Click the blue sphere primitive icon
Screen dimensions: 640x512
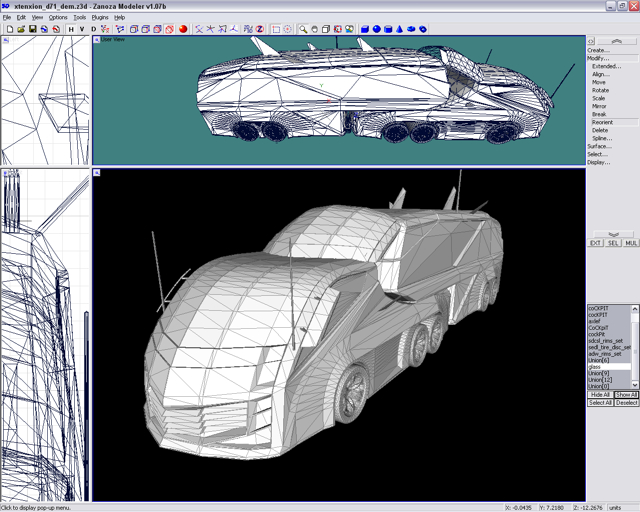(376, 29)
